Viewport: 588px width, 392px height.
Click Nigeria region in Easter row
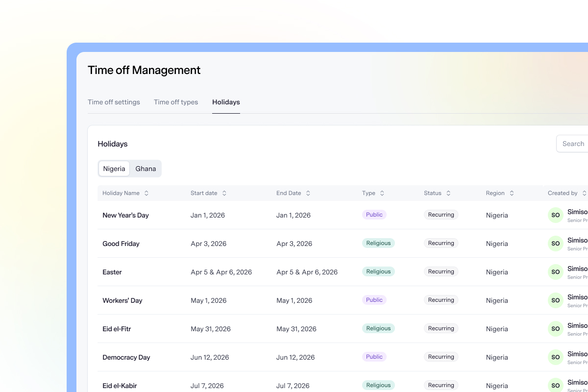(497, 272)
